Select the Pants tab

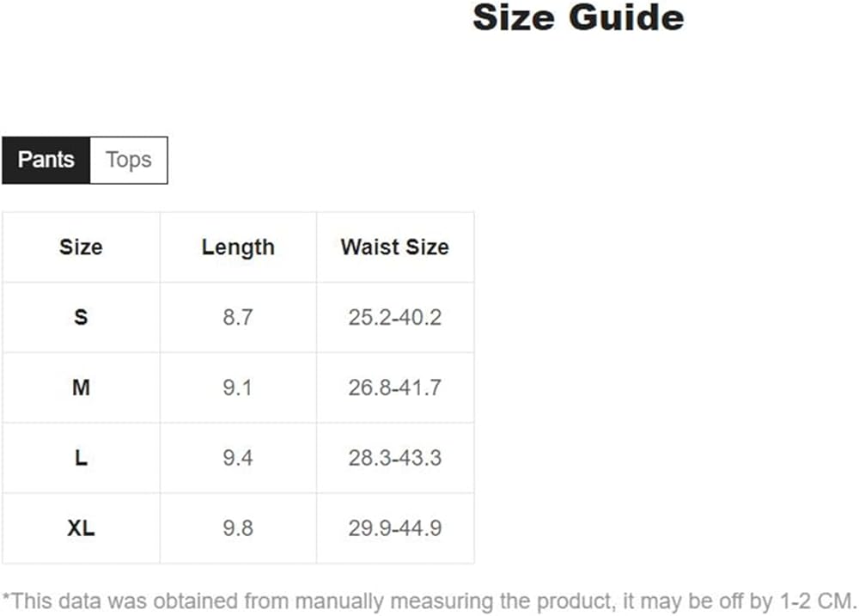pyautogui.click(x=46, y=160)
